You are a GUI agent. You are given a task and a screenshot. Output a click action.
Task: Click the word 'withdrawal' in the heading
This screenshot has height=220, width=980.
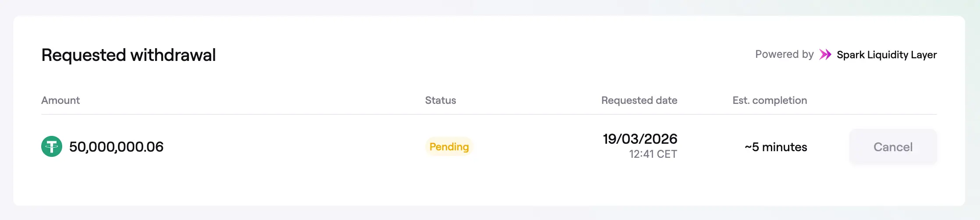coord(173,55)
